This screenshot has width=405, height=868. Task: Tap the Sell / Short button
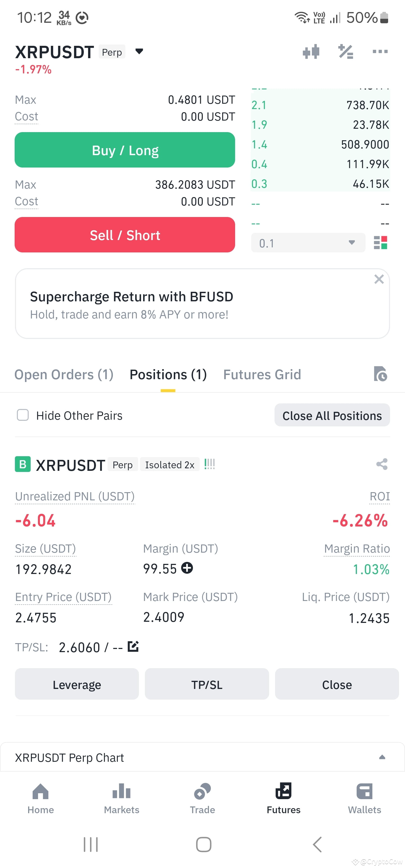click(125, 235)
